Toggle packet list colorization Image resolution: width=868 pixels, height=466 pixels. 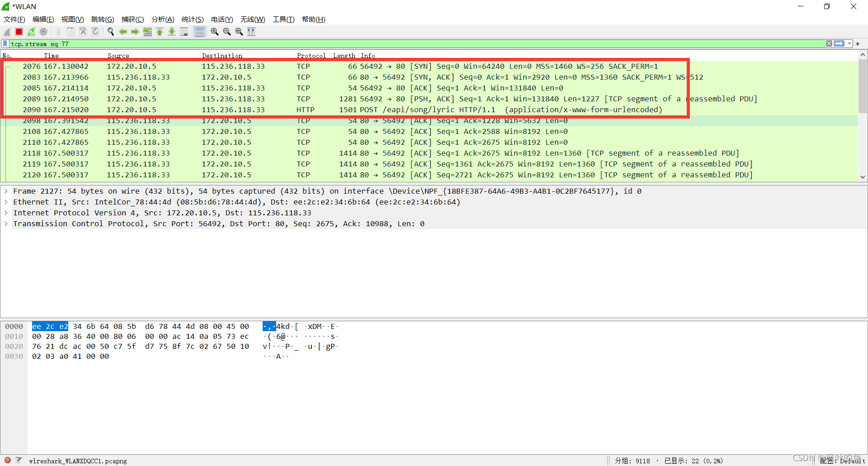point(199,32)
